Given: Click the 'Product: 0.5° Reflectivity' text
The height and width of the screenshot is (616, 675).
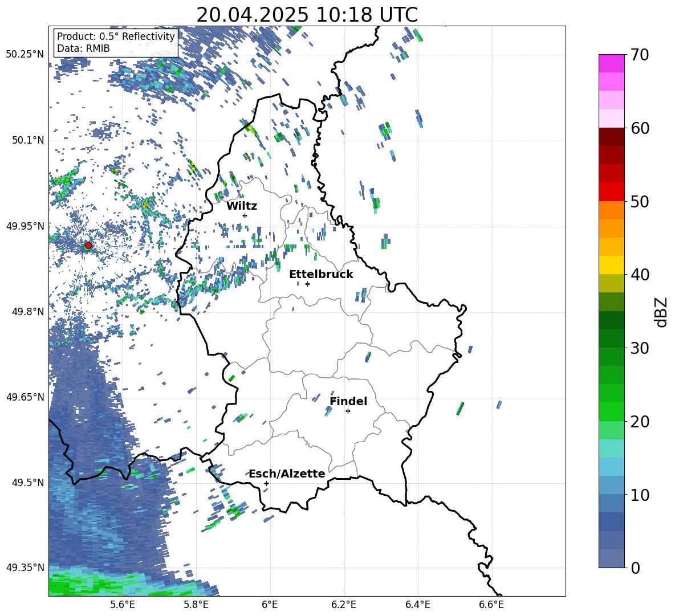Looking at the screenshot, I should [116, 36].
